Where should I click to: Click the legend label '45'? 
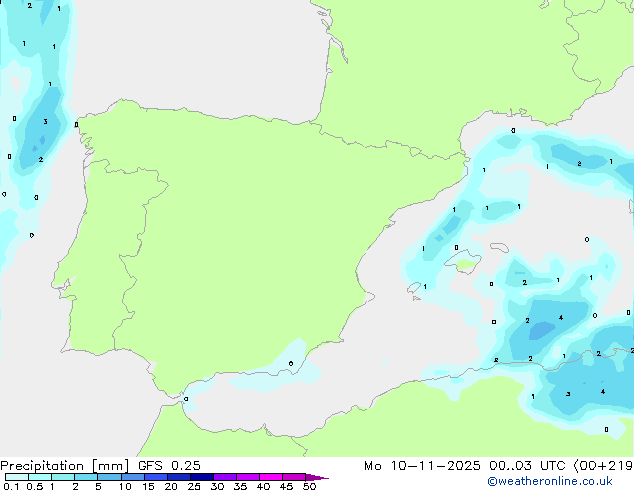(286, 486)
